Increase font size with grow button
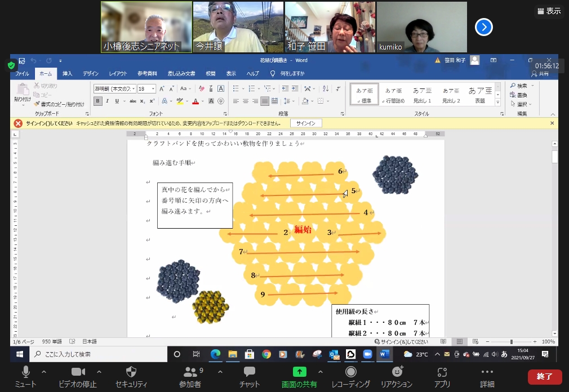 tap(162, 88)
